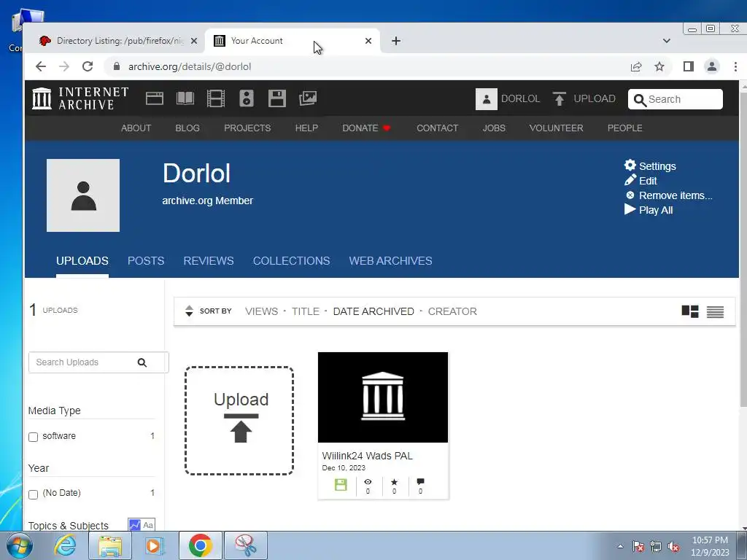Sort uploads by VIEWS
The width and height of the screenshot is (747, 560).
tap(262, 311)
